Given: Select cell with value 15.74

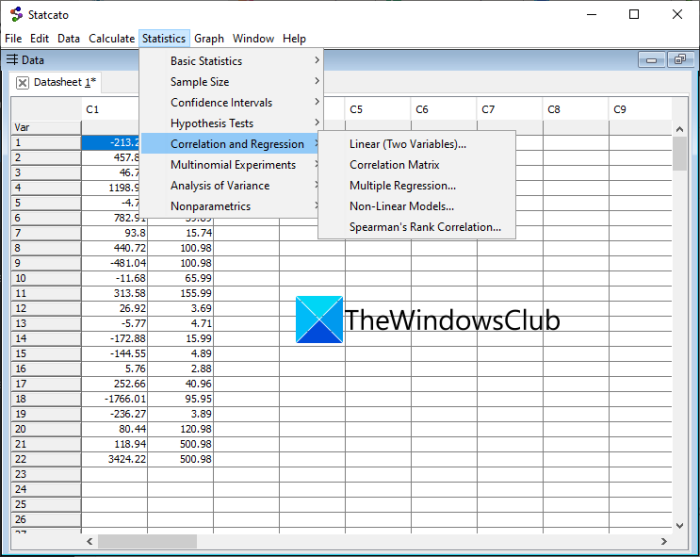Looking at the screenshot, I should click(180, 233).
